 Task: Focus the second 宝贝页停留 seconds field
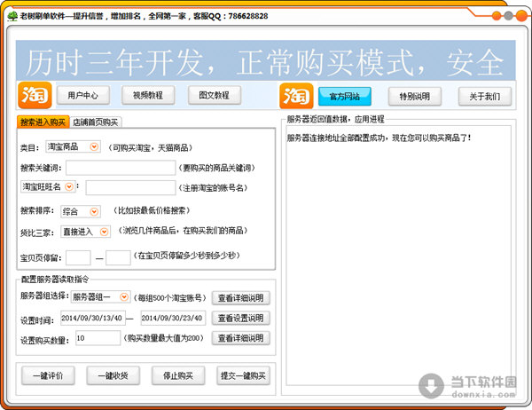tap(118, 258)
